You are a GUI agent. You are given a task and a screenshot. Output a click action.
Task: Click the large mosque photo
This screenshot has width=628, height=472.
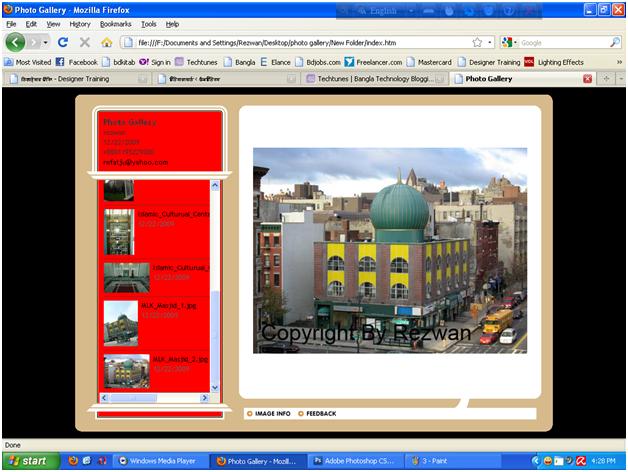coord(390,251)
